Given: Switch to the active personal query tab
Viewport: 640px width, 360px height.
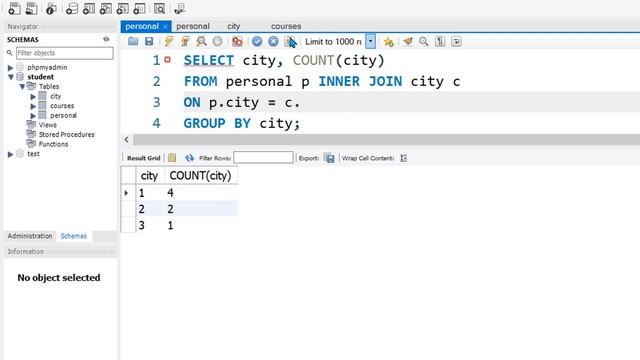Looking at the screenshot, I should click(x=142, y=26).
